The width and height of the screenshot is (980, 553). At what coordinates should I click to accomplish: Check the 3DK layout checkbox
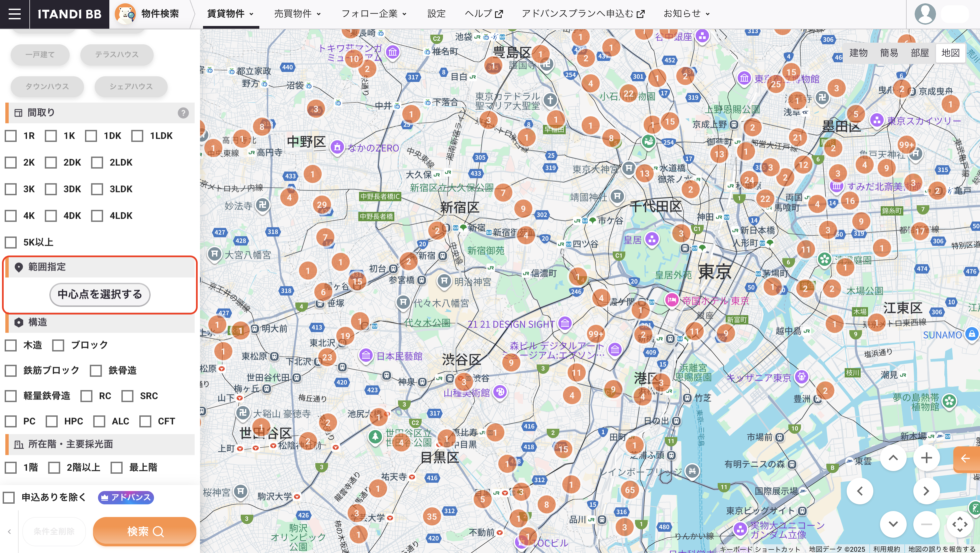click(x=51, y=189)
